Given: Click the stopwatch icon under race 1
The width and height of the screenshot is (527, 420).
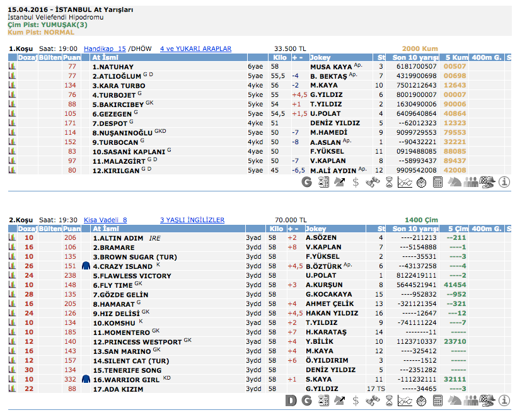Looking at the screenshot, I should point(422,182).
